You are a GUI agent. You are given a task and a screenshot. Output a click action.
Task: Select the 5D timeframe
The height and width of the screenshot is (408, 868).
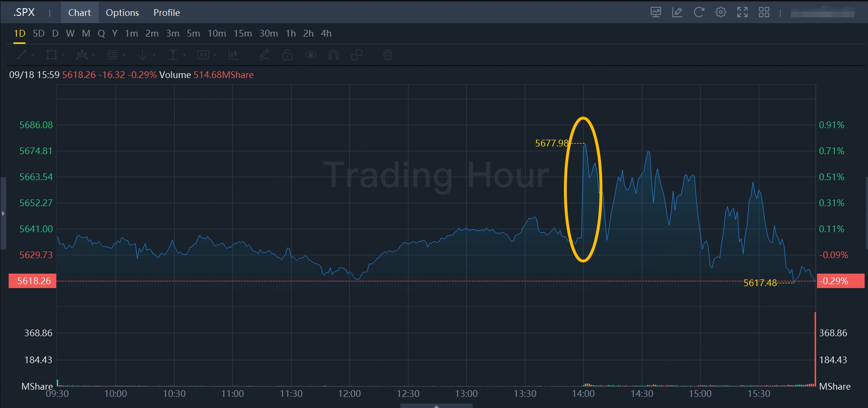click(38, 33)
